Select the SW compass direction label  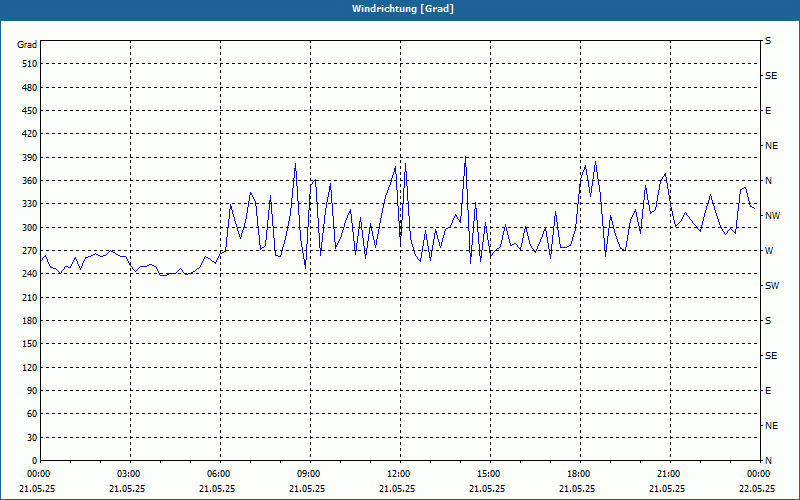click(x=772, y=286)
